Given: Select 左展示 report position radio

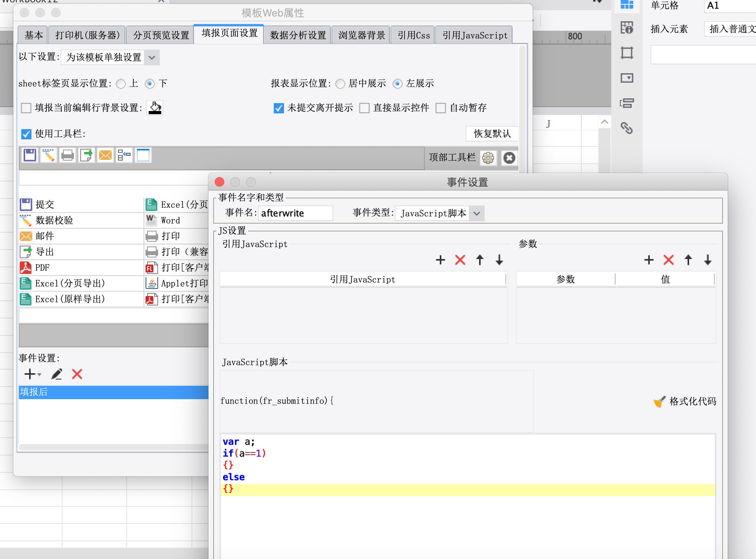Looking at the screenshot, I should coord(398,84).
